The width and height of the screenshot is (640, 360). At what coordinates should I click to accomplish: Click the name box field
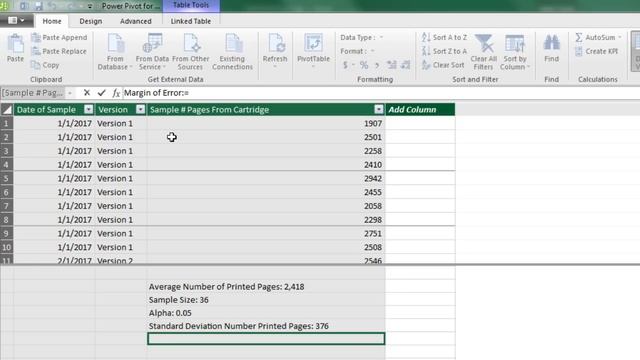click(x=33, y=93)
